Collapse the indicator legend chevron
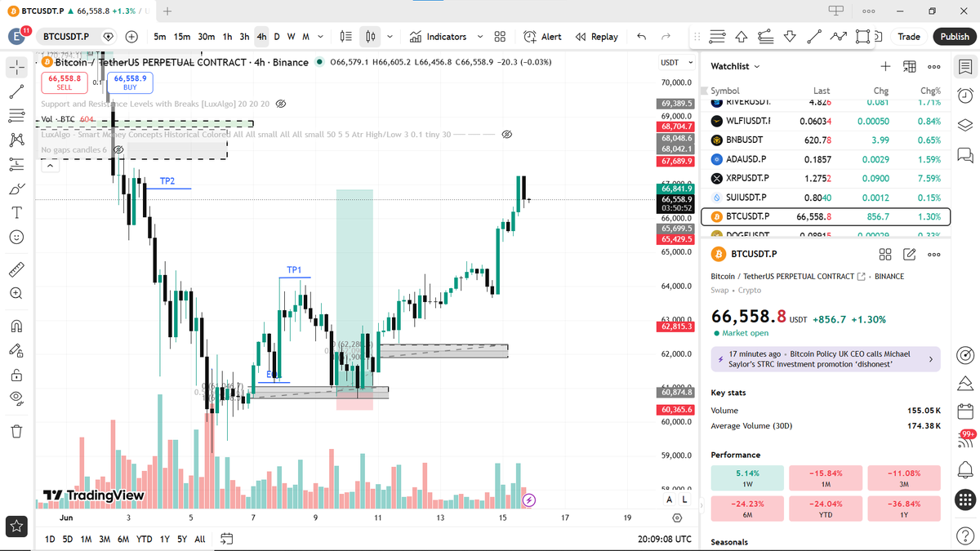The width and height of the screenshot is (980, 551). pyautogui.click(x=50, y=166)
